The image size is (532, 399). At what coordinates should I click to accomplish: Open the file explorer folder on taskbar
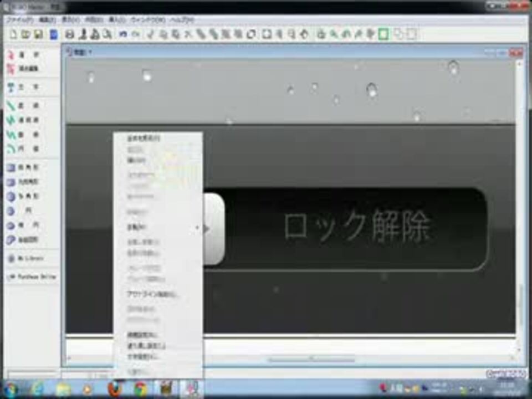63,389
